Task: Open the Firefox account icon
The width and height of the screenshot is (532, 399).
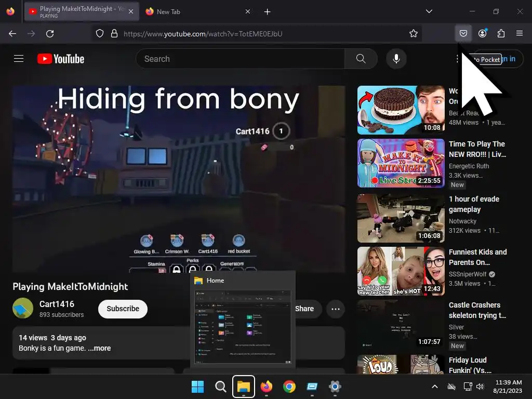Action: tap(482, 34)
